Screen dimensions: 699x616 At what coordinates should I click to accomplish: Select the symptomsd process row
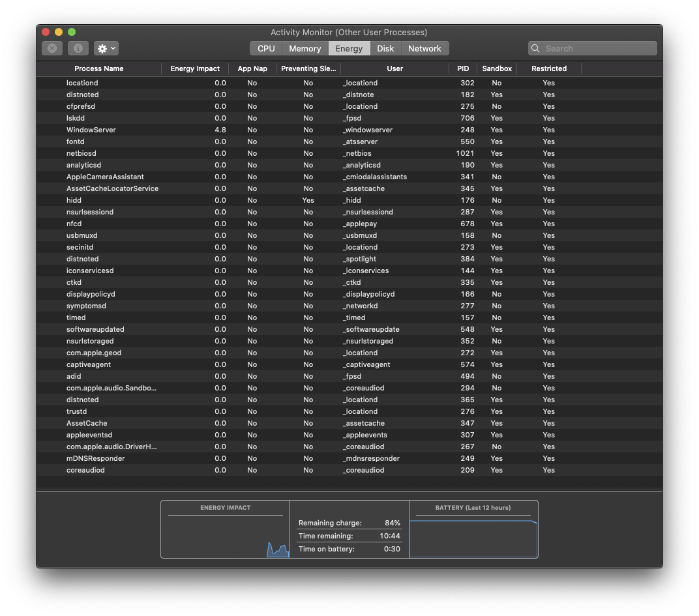(x=349, y=306)
